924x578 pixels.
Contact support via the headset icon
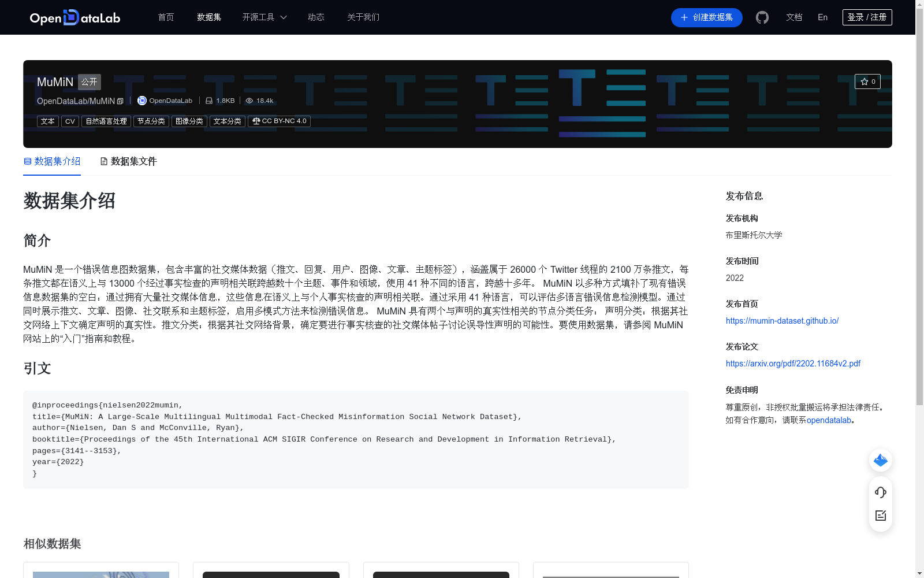(880, 492)
